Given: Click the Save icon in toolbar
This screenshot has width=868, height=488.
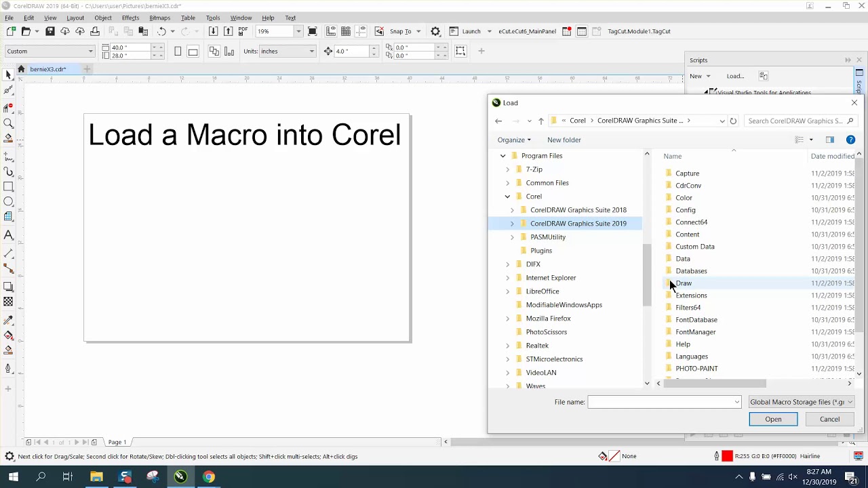Looking at the screenshot, I should tap(50, 31).
